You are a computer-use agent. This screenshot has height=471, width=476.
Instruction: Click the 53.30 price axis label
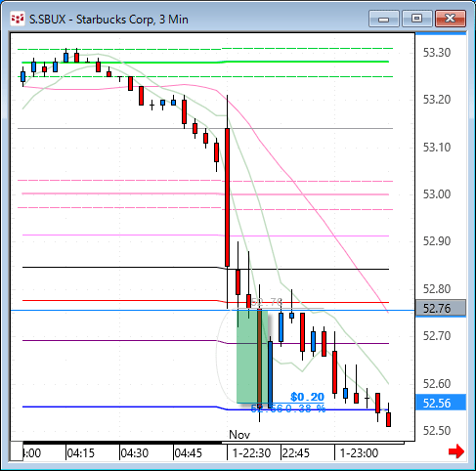pos(437,53)
